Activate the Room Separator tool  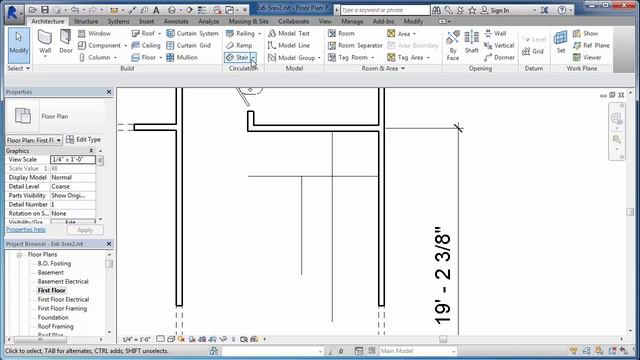click(356, 45)
